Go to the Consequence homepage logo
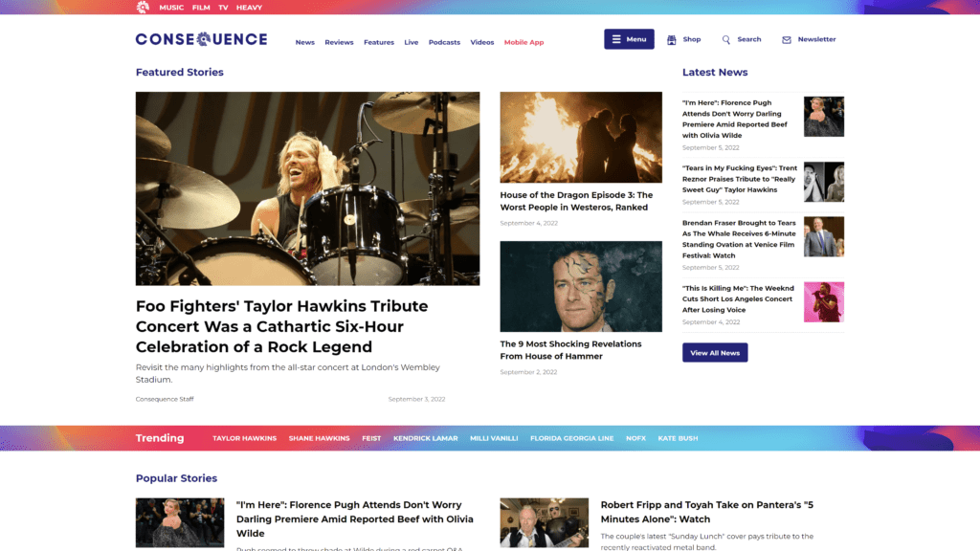Image resolution: width=980 pixels, height=551 pixels. (201, 39)
